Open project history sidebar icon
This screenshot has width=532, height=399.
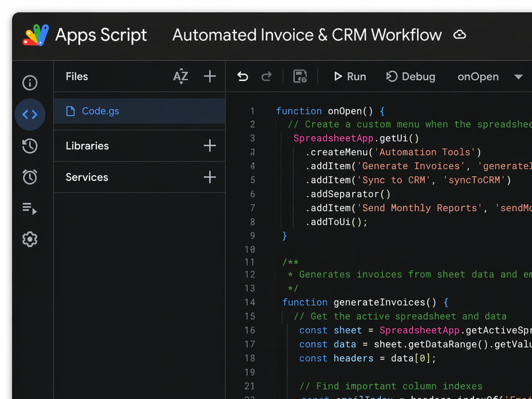point(30,146)
